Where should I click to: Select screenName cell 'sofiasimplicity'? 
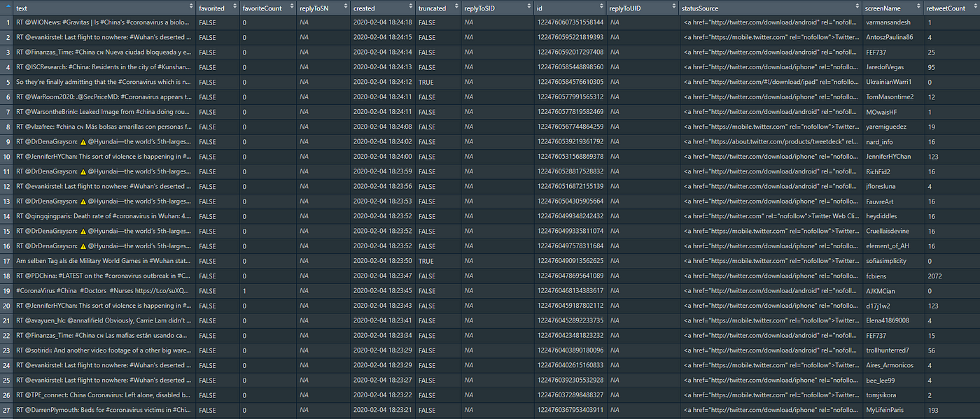(x=886, y=261)
